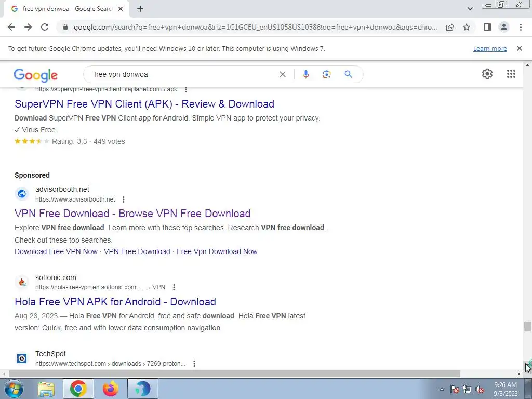Open the Learn more link
Image resolution: width=532 pixels, height=399 pixels.
tap(490, 48)
